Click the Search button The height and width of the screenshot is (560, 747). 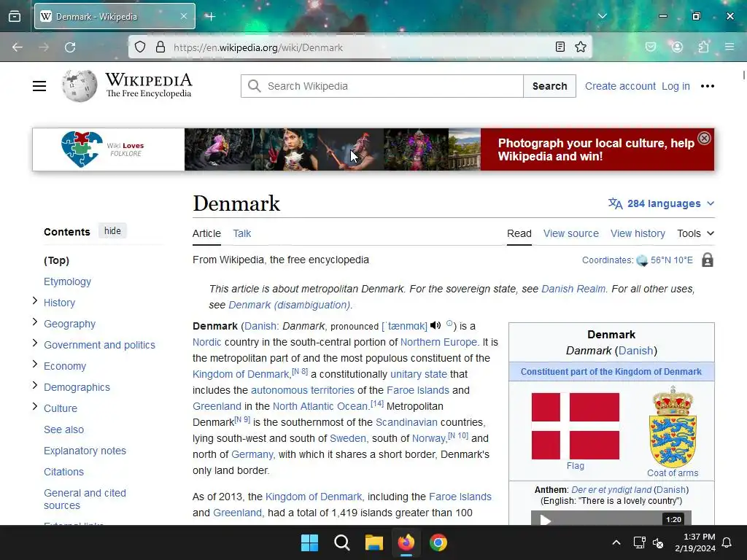[550, 86]
